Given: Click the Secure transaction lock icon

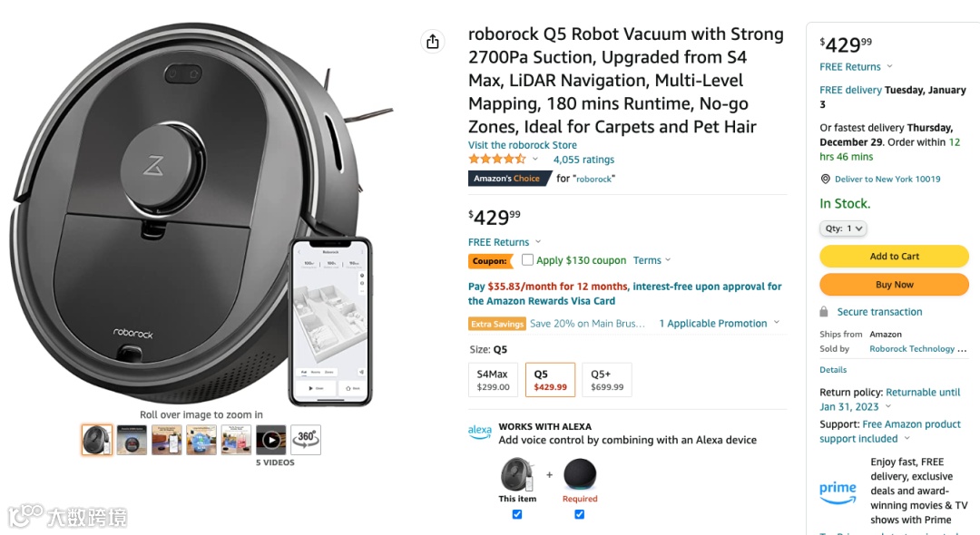Looking at the screenshot, I should pyautogui.click(x=824, y=312).
